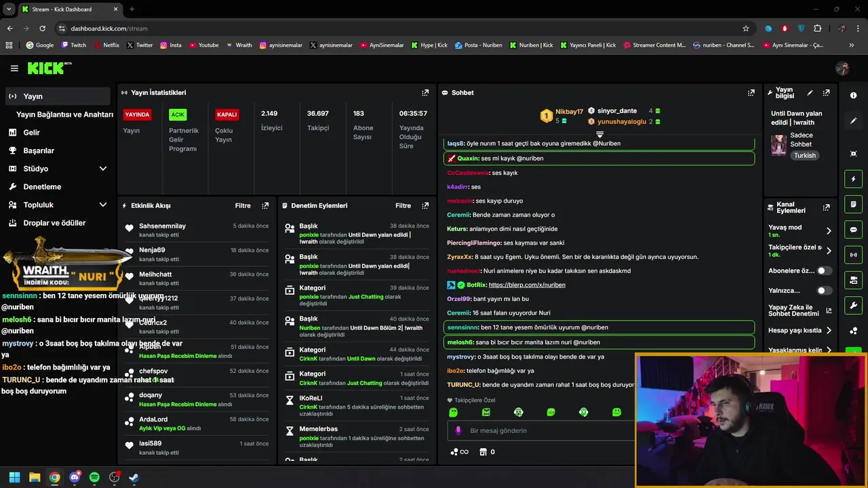Viewport: 868px width, 488px height.
Task: Open Yasaklanmış kelimeler chevron
Action: pos(829,350)
